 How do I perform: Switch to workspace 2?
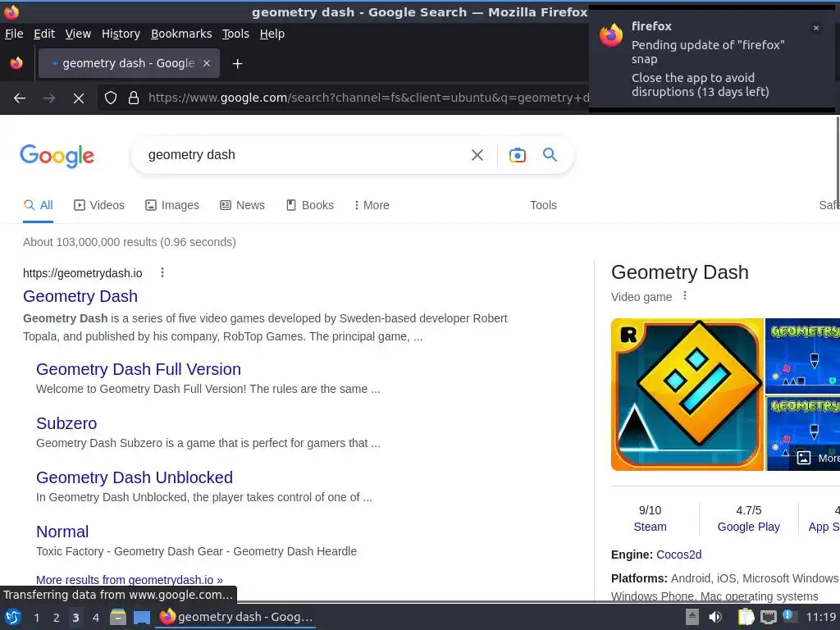pyautogui.click(x=57, y=618)
